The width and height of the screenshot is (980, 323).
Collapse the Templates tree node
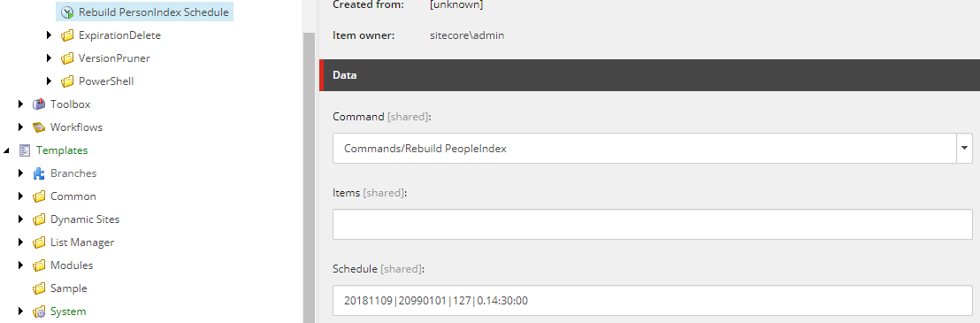(7, 150)
